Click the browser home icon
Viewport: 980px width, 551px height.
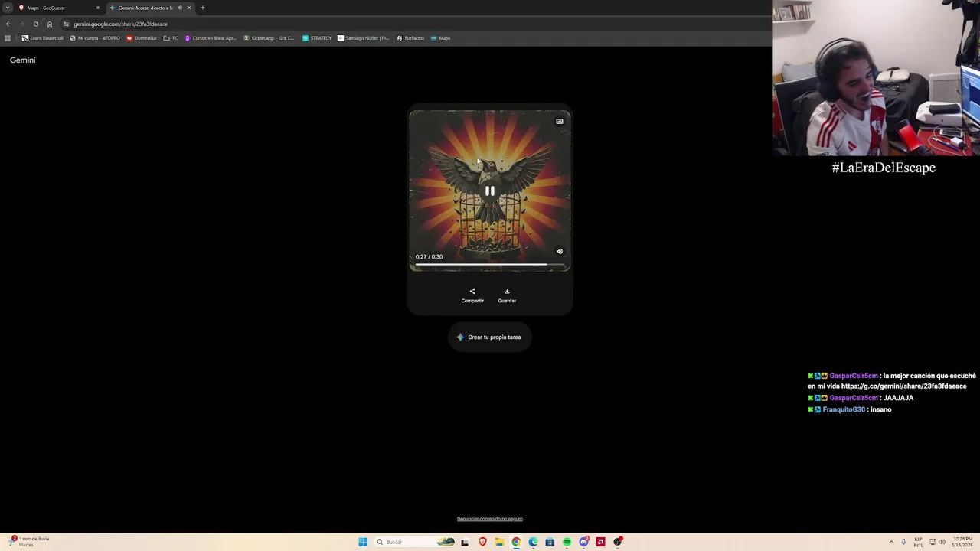coord(50,24)
